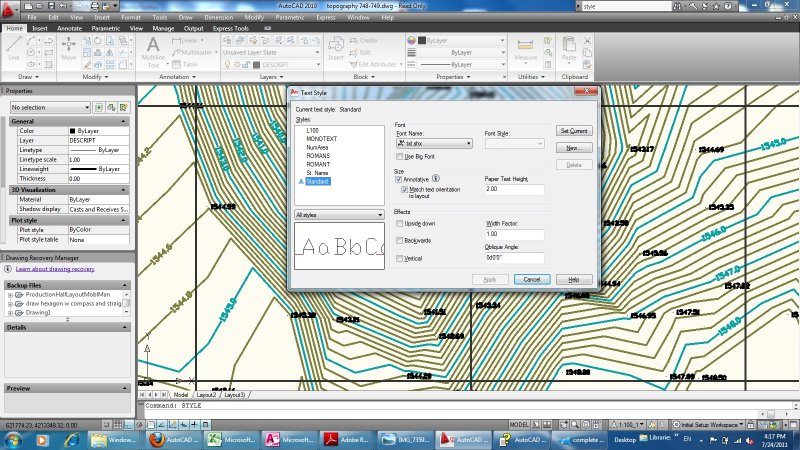Check the Use Big Font option

(400, 157)
